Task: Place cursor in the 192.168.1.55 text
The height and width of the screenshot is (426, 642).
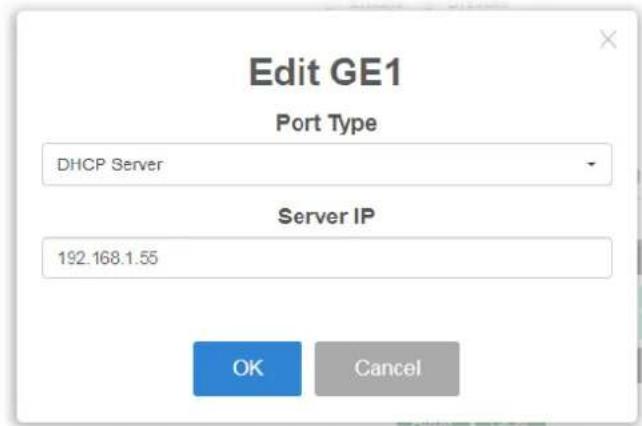Action: point(108,258)
